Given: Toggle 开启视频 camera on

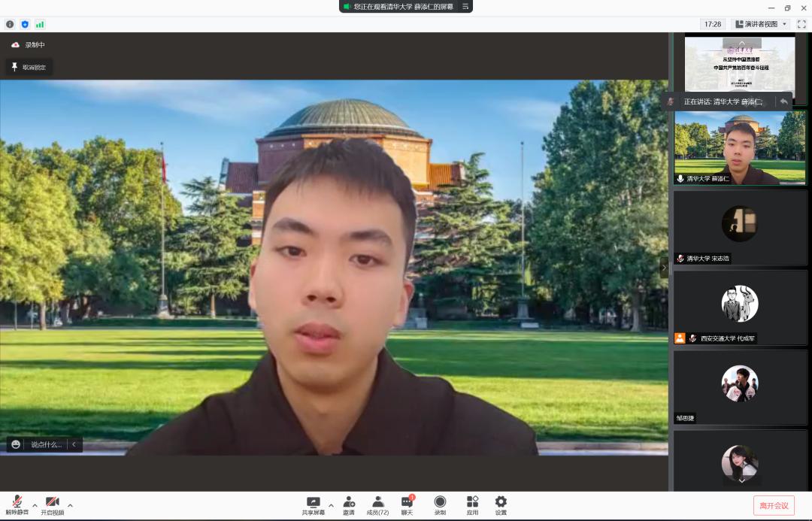Looking at the screenshot, I should (x=52, y=502).
